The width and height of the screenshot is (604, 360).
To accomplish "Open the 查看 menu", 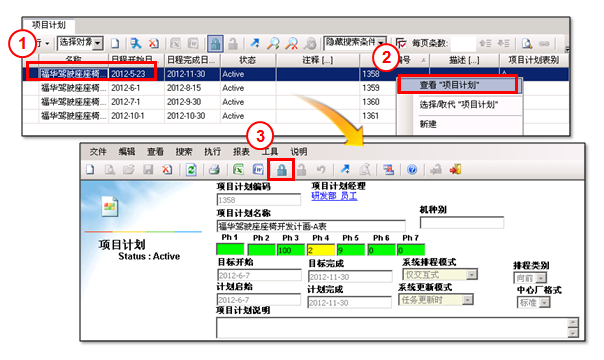I will (x=155, y=152).
